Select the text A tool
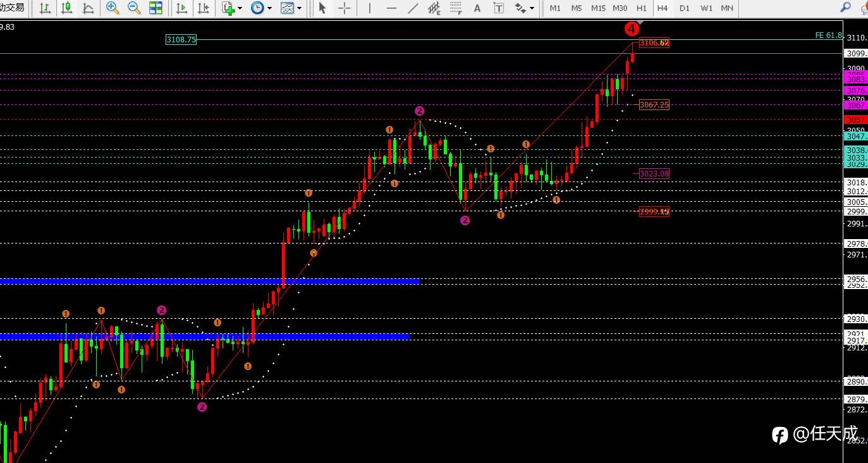Viewport: 868px width, 463px height. pyautogui.click(x=477, y=8)
